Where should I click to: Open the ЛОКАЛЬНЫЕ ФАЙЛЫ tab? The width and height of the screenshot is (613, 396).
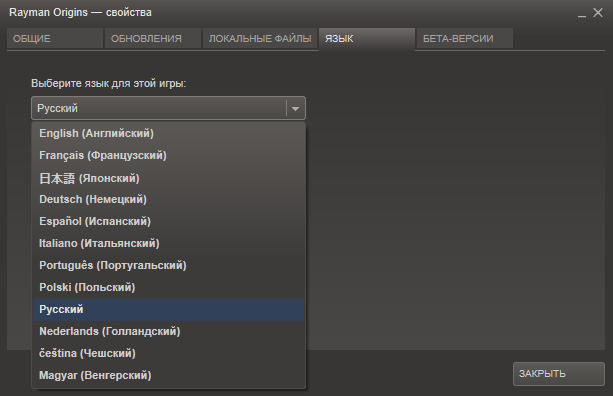260,38
